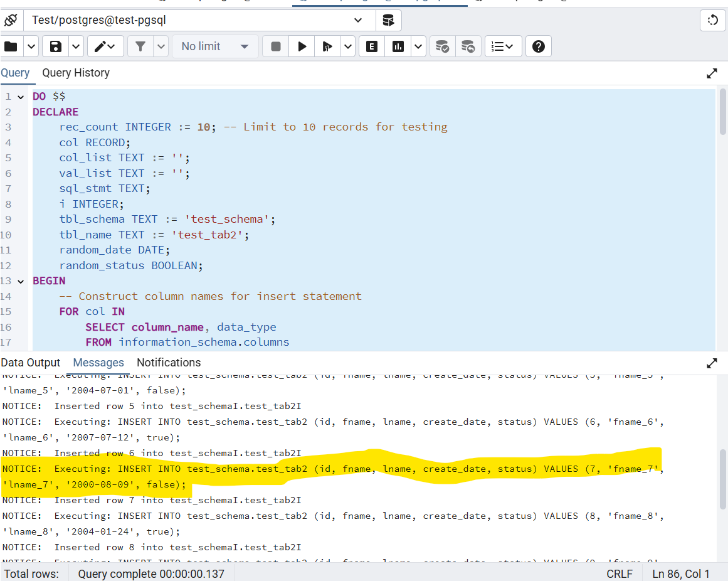Screen dimensions: 728x581
Task: Click the Help question mark icon
Action: (x=539, y=46)
